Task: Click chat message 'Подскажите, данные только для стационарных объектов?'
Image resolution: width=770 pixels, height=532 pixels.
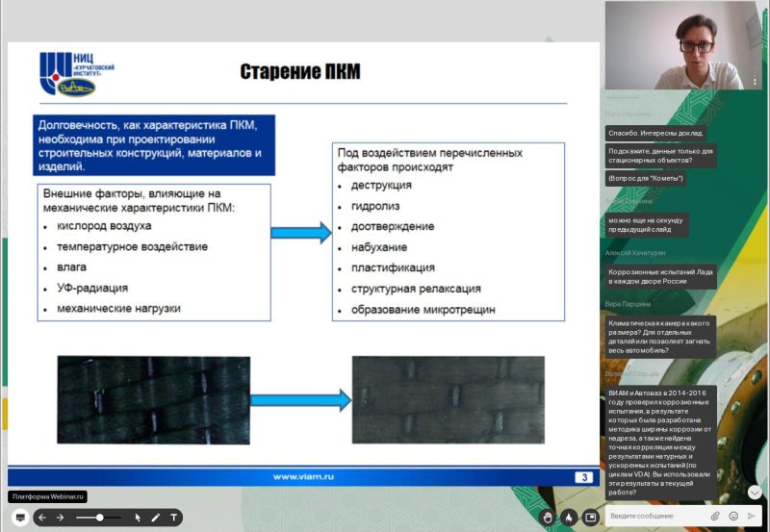Action: [x=660, y=156]
